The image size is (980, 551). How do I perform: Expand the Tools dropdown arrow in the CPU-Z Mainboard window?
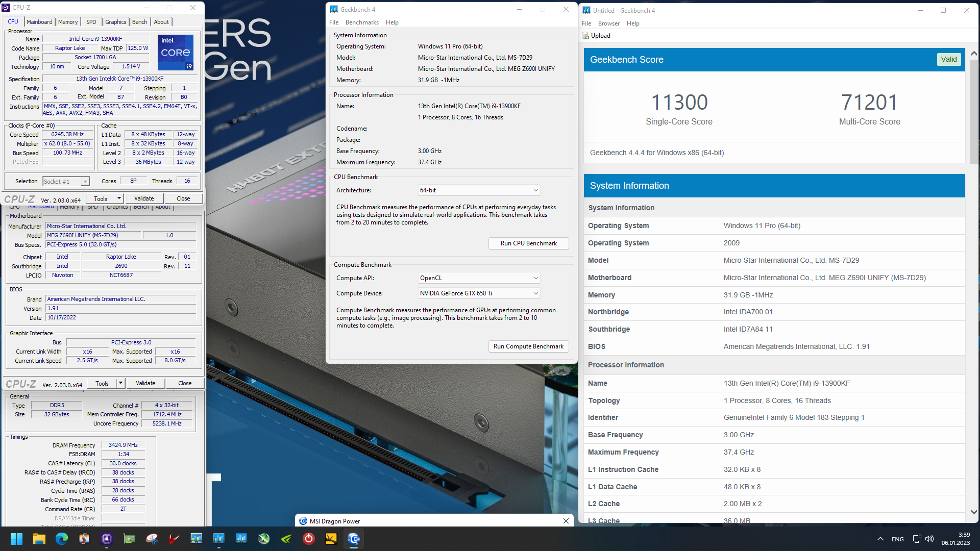pos(120,383)
